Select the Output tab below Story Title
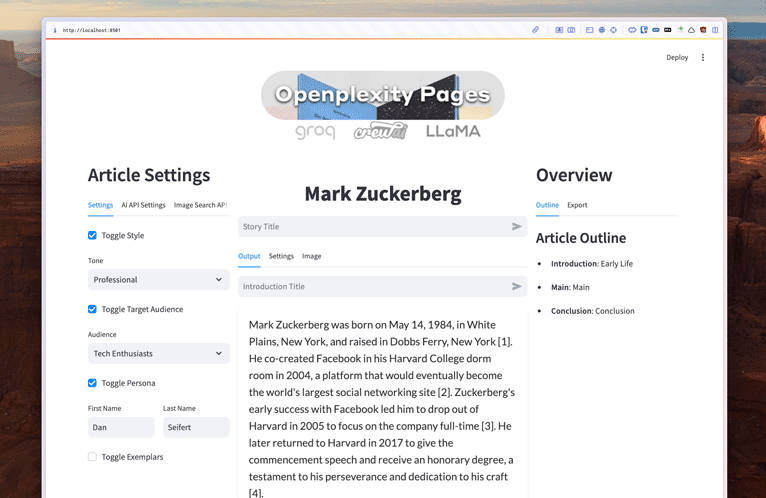766x498 pixels. pos(249,256)
